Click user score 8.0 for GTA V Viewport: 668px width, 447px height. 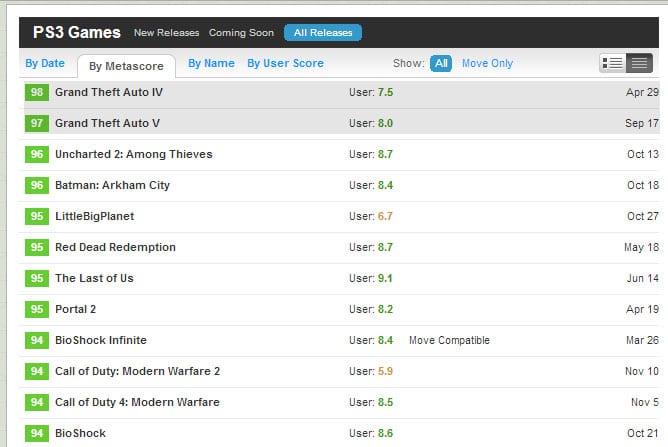point(385,123)
